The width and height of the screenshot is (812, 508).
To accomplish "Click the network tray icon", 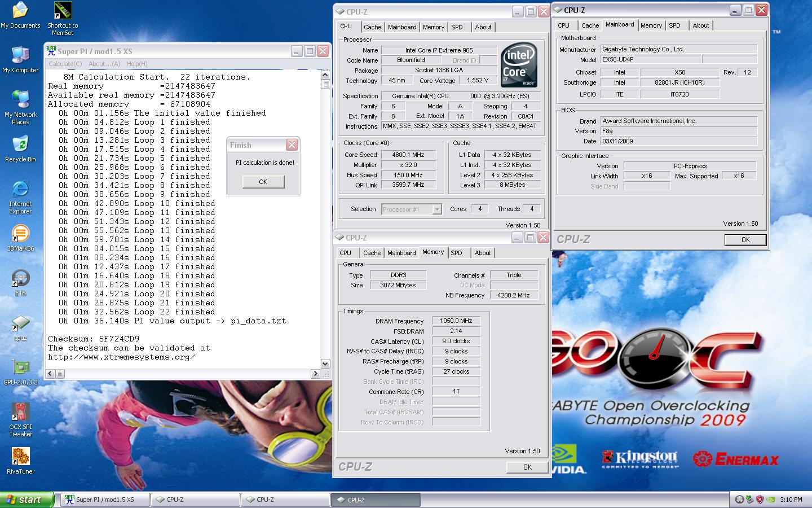I will pyautogui.click(x=749, y=500).
